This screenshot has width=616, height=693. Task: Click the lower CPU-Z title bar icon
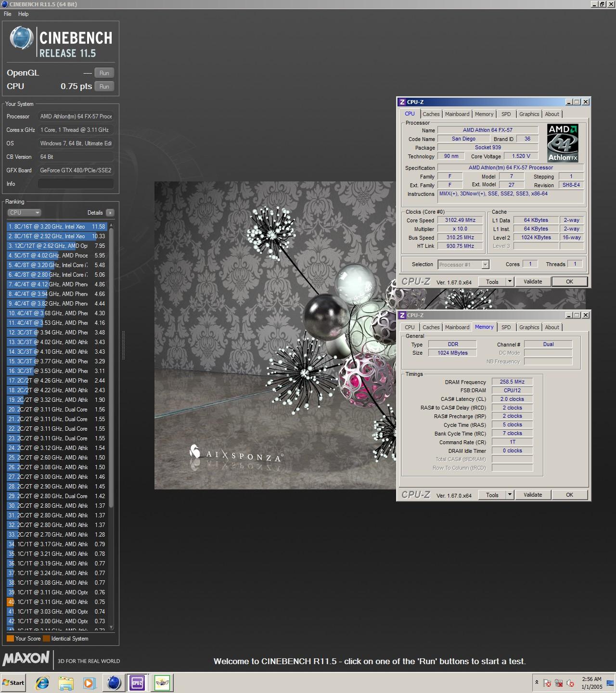coord(402,315)
